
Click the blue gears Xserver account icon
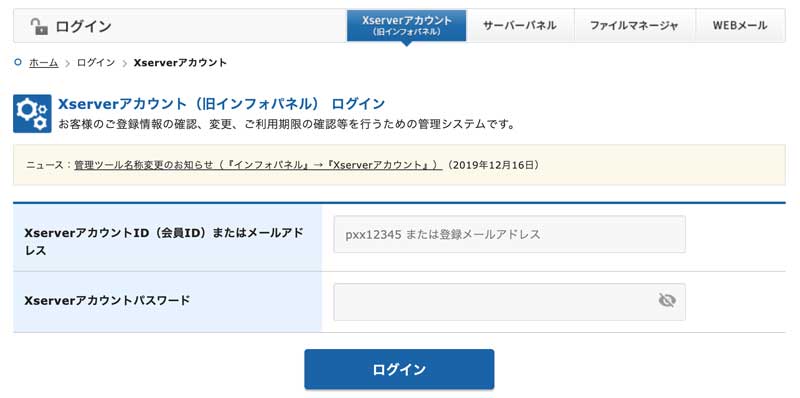point(32,113)
